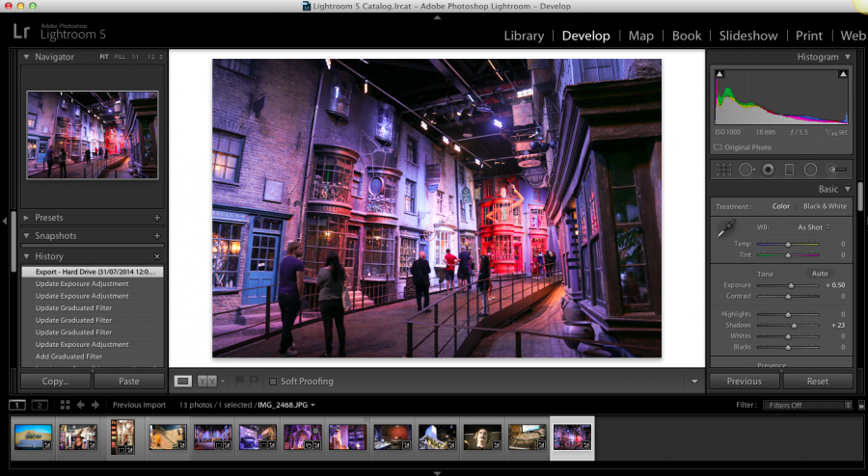
Task: Collapse the Histogram panel
Action: click(x=848, y=57)
